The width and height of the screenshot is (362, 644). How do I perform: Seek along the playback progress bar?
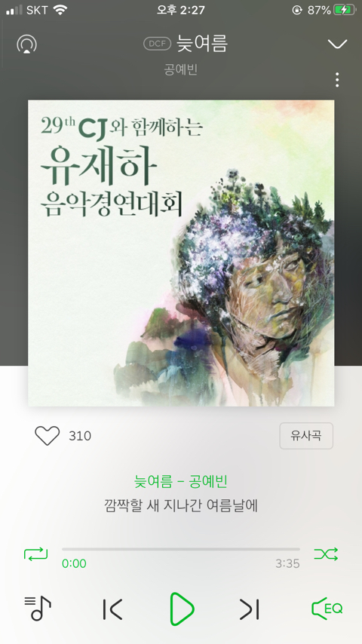[181, 549]
